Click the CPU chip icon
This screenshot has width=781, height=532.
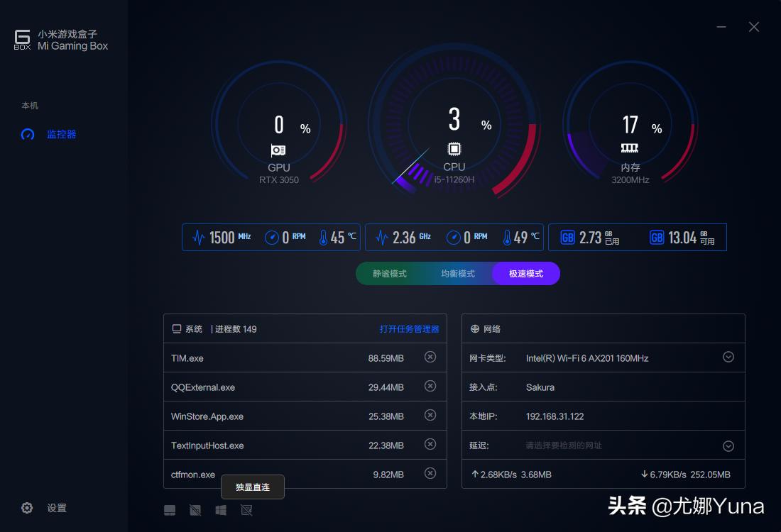[x=454, y=149]
